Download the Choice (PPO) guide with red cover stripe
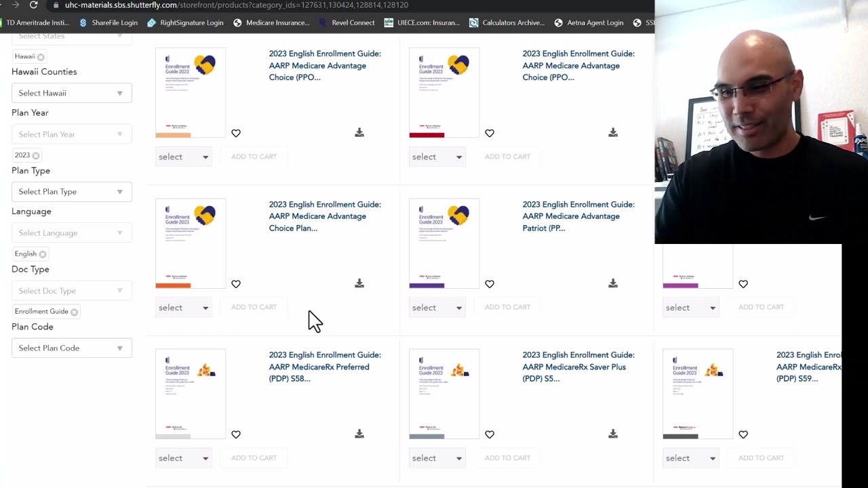Viewport: 868px width, 488px height. tap(613, 133)
